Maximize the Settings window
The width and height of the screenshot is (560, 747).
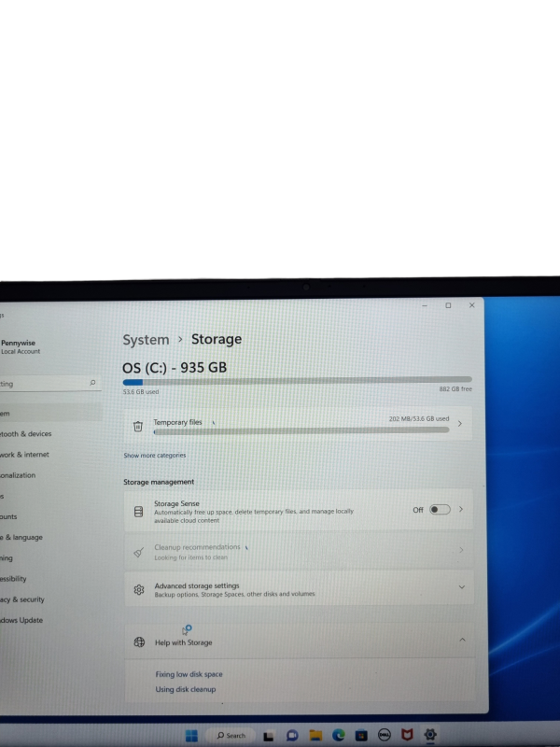[x=448, y=305]
